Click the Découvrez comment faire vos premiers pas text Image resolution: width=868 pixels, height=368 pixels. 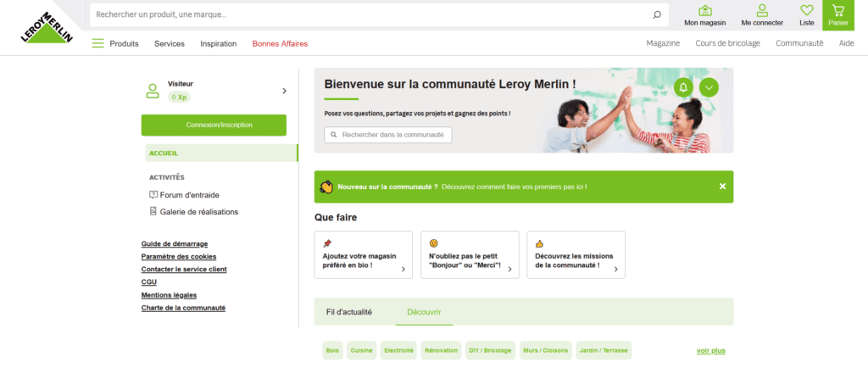pyautogui.click(x=515, y=187)
